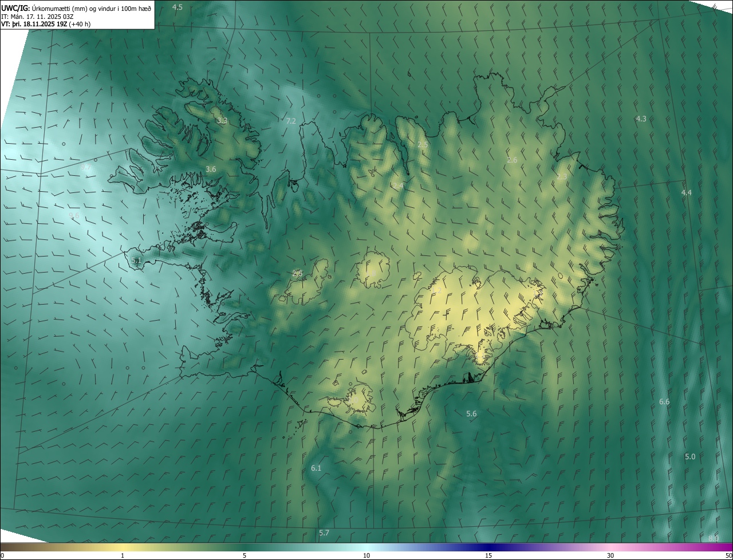Click the color scale tick label 0

pyautogui.click(x=2, y=555)
